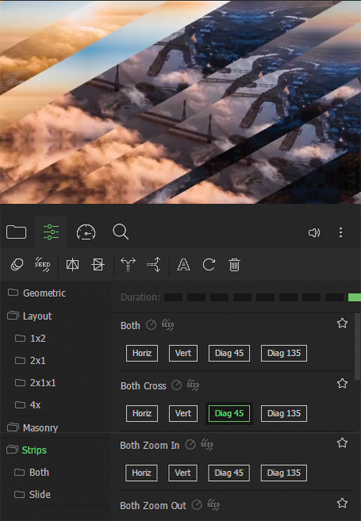Screen dimensions: 361x521
Task: Apply Both Vert preset
Action: [x=183, y=353]
